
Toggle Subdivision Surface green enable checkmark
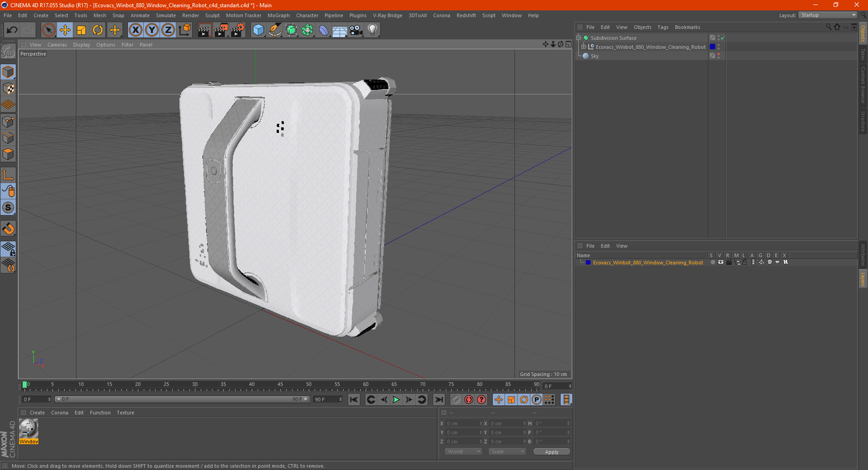coord(722,38)
